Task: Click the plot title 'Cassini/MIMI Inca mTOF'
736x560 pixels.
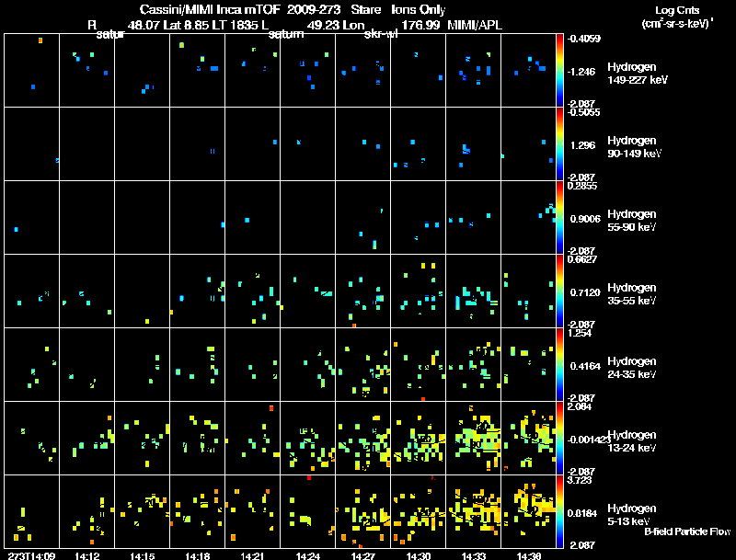Action: [210, 9]
